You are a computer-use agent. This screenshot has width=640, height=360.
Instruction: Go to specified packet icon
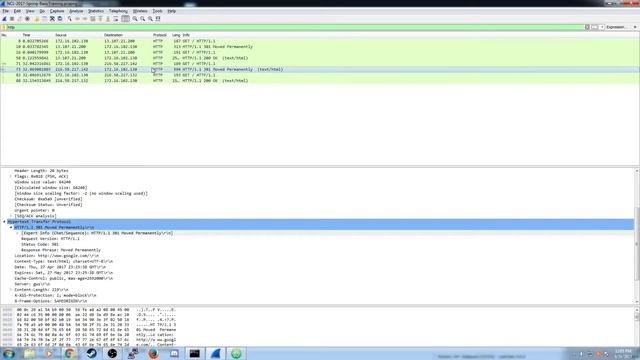(x=93, y=19)
